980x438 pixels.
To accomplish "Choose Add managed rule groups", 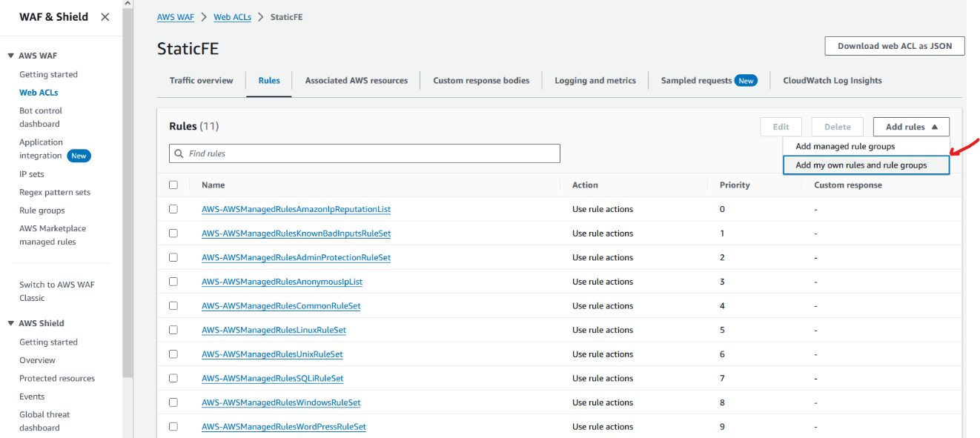I will click(866, 147).
